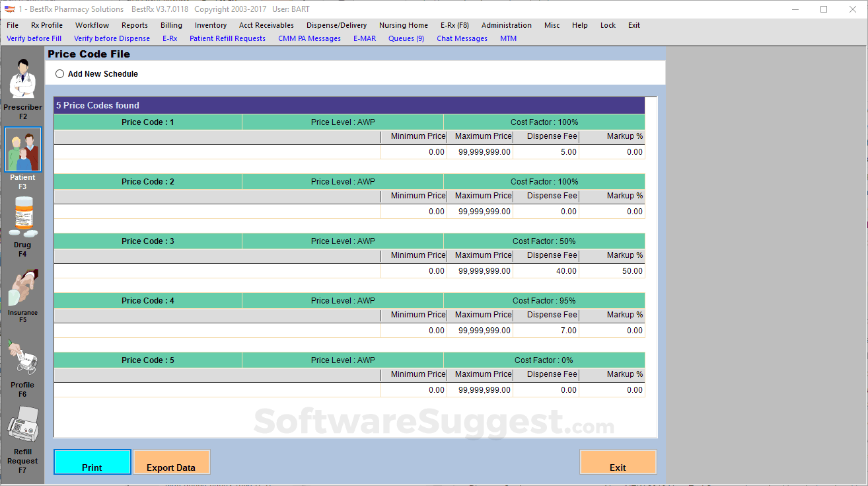
Task: Click the application icon in title bar
Action: coord(9,9)
